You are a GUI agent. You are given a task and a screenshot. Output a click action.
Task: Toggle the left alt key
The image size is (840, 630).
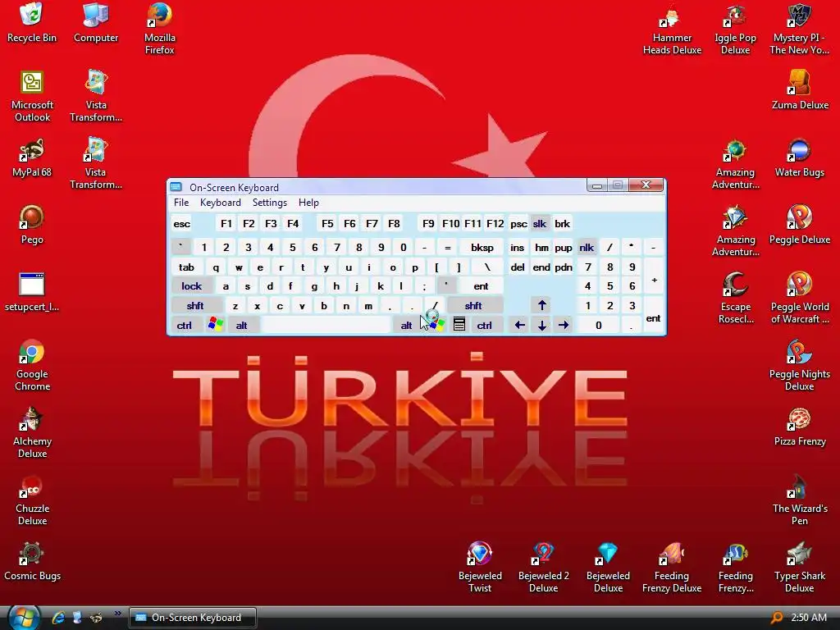tap(243, 325)
